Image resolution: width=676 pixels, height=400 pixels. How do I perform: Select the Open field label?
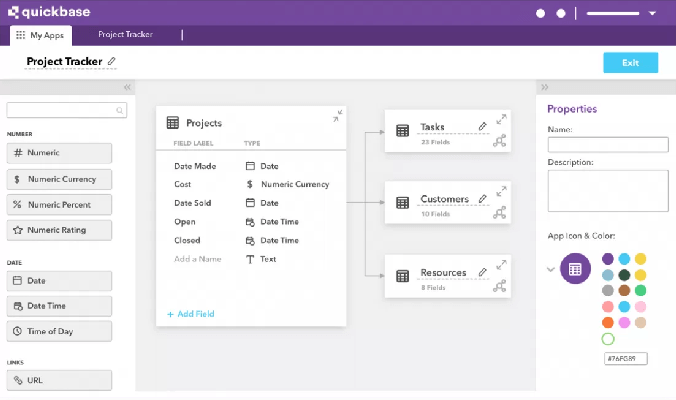point(185,222)
